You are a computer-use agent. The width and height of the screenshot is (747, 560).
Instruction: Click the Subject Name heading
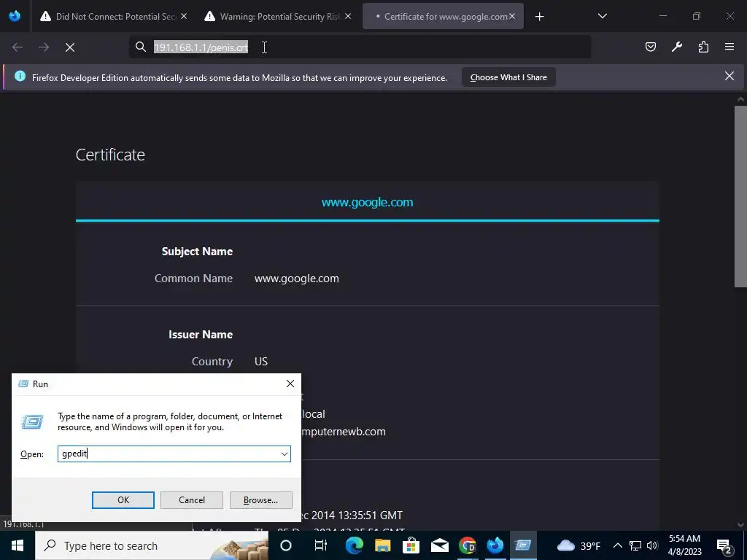pos(197,252)
